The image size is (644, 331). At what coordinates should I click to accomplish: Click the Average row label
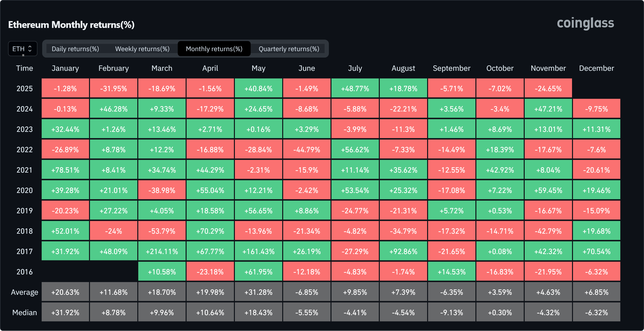click(24, 292)
